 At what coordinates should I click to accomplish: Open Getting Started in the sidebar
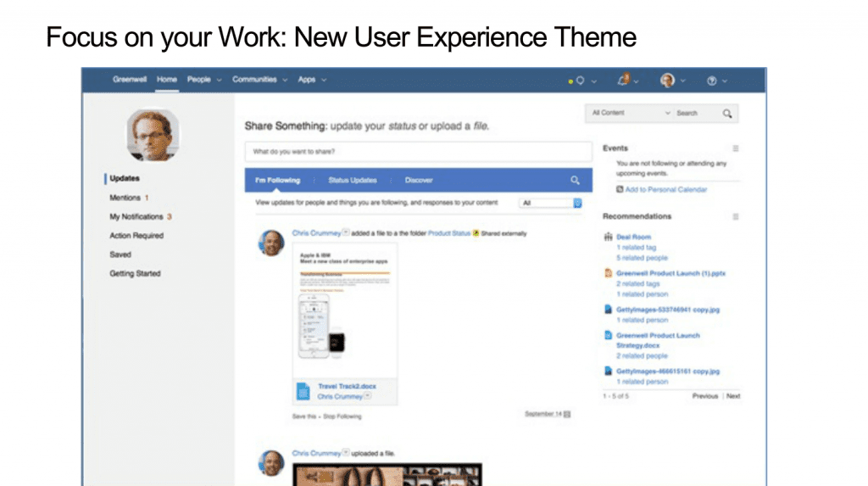click(x=135, y=273)
